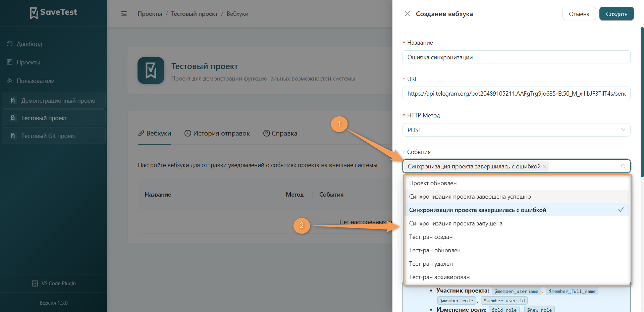Screen dimensions: 644x312
Task: Select event Тест-ран создан
Action: [517, 237]
